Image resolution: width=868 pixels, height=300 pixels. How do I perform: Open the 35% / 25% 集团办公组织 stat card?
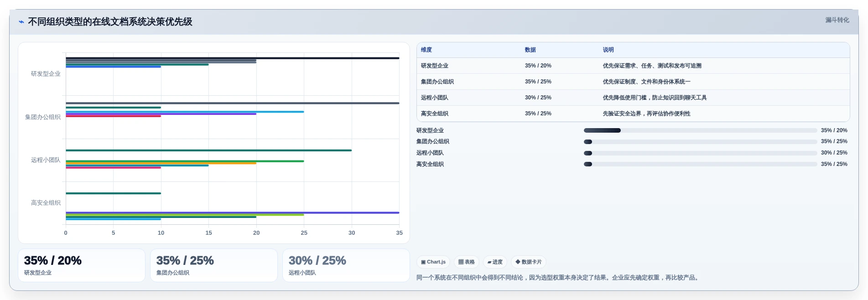point(214,265)
